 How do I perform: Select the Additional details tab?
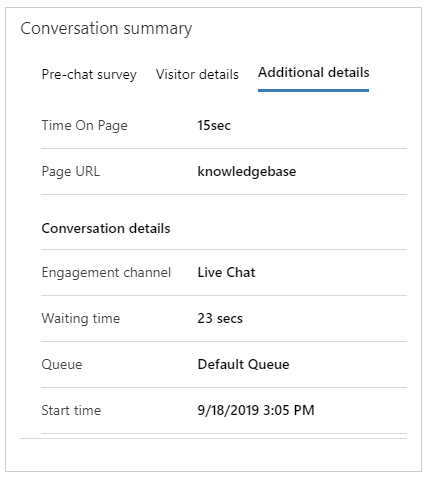pos(313,72)
